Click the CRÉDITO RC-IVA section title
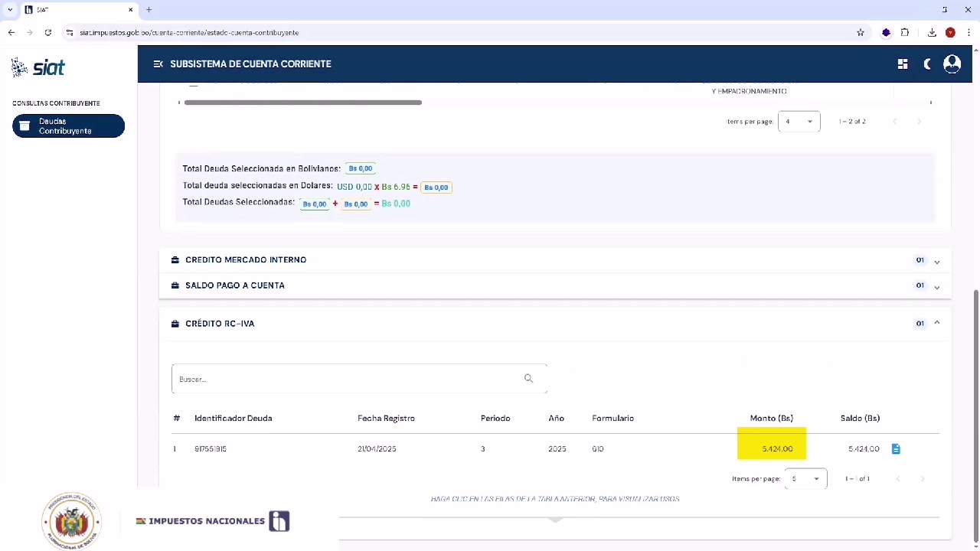 220,324
